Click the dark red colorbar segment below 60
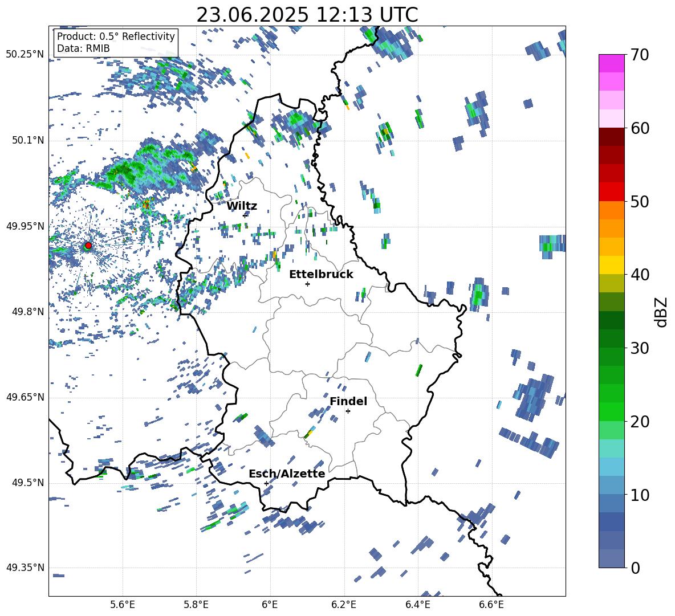Screen dimensions: 675x616 [611, 137]
